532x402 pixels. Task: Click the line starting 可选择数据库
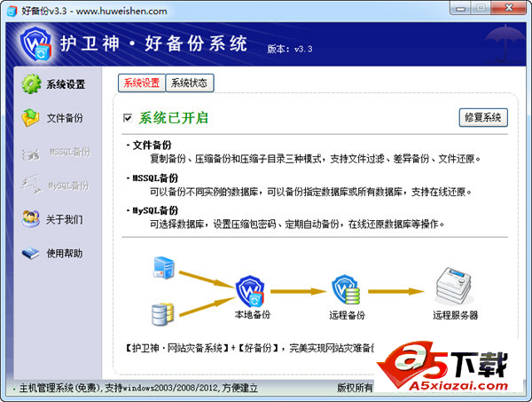coord(297,225)
